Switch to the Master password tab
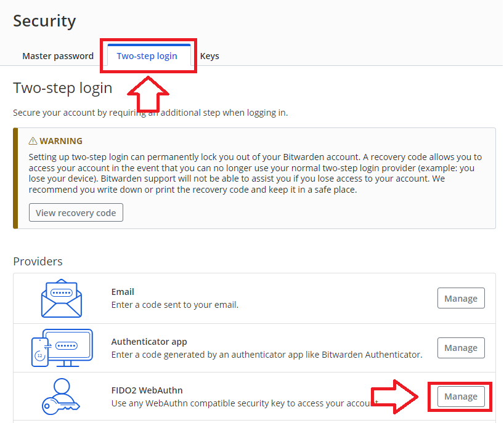504x423 pixels. pos(58,56)
